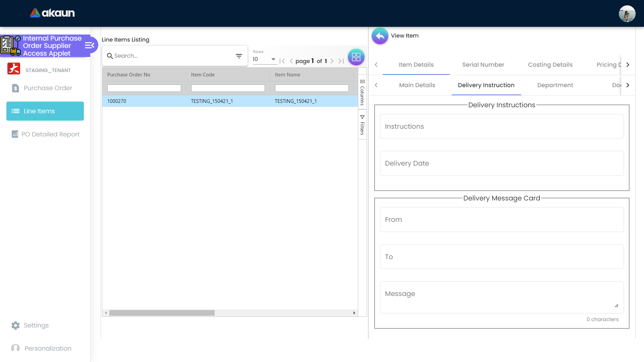Viewport: 644px width, 362px height.
Task: Click the blue back arrow icon
Action: point(380,36)
